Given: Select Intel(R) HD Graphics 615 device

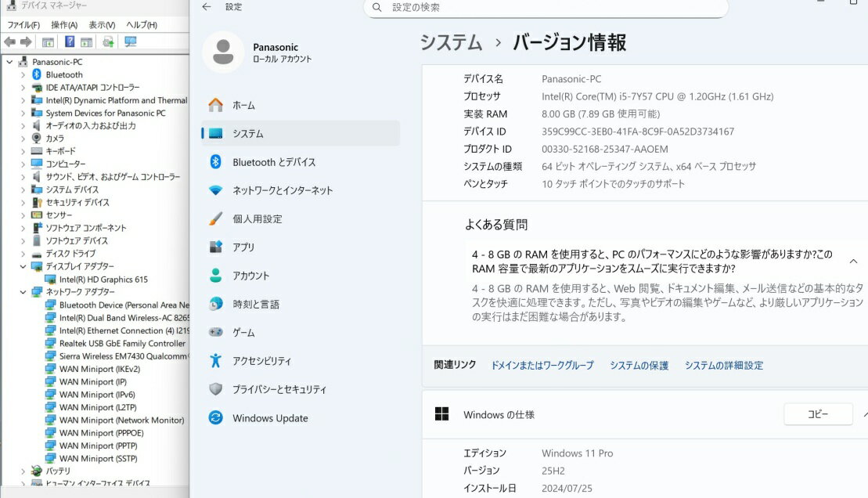Looking at the screenshot, I should (x=103, y=279).
